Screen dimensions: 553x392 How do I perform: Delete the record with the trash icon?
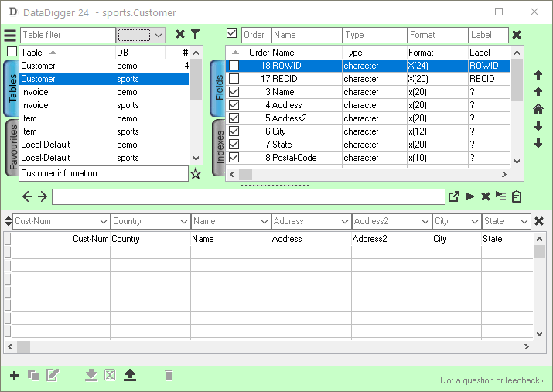[168, 376]
